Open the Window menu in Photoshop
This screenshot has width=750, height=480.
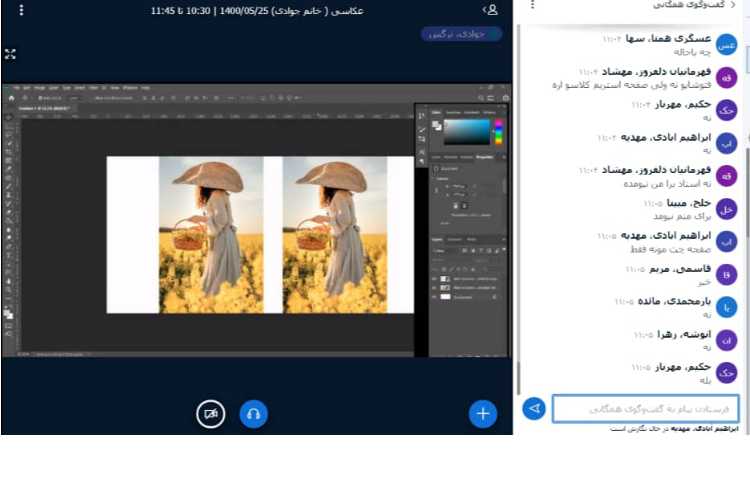pyautogui.click(x=130, y=88)
